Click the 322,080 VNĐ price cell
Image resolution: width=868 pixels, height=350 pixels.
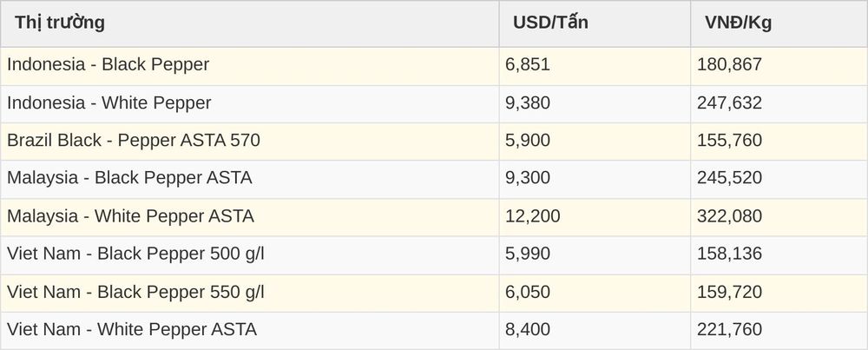click(779, 218)
